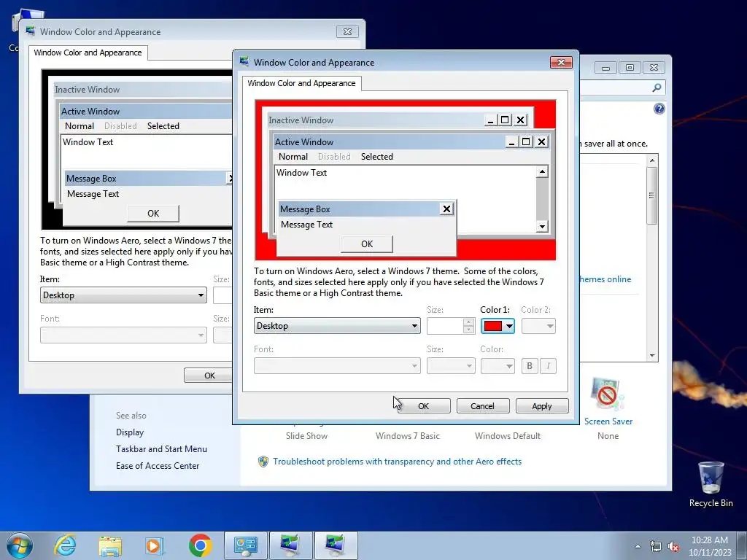Click OK in the back-left dialog
The height and width of the screenshot is (560, 747).
(x=209, y=376)
